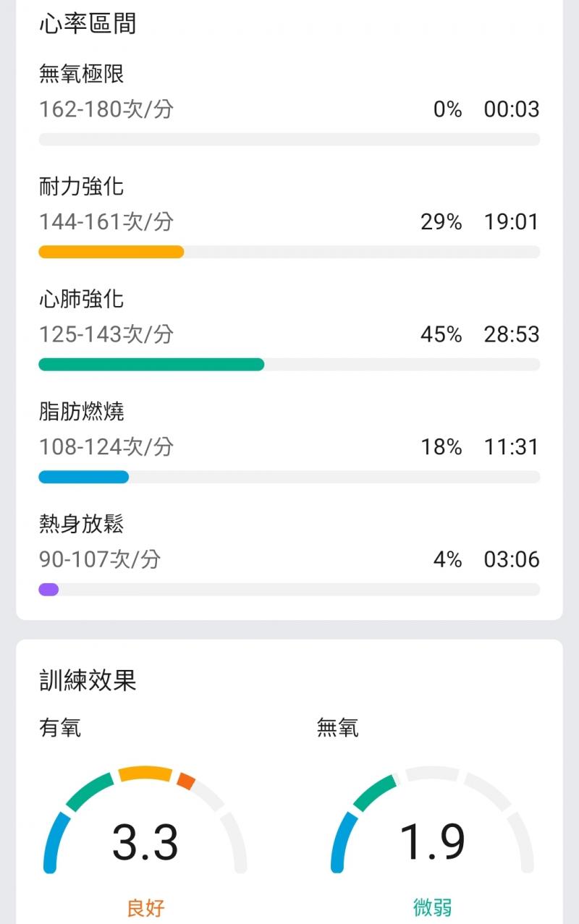This screenshot has height=924, width=579.
Task: Click the blue 脂肪燃燒 progress bar
Action: (x=83, y=477)
